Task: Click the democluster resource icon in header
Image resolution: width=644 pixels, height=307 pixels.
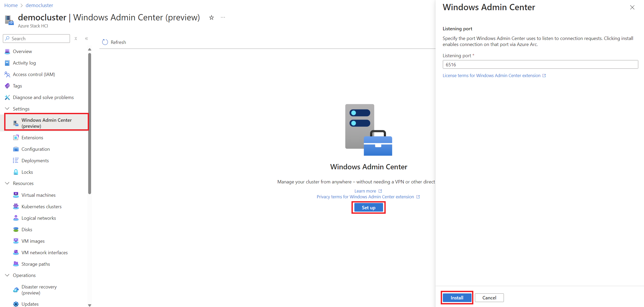Action: [x=9, y=20]
